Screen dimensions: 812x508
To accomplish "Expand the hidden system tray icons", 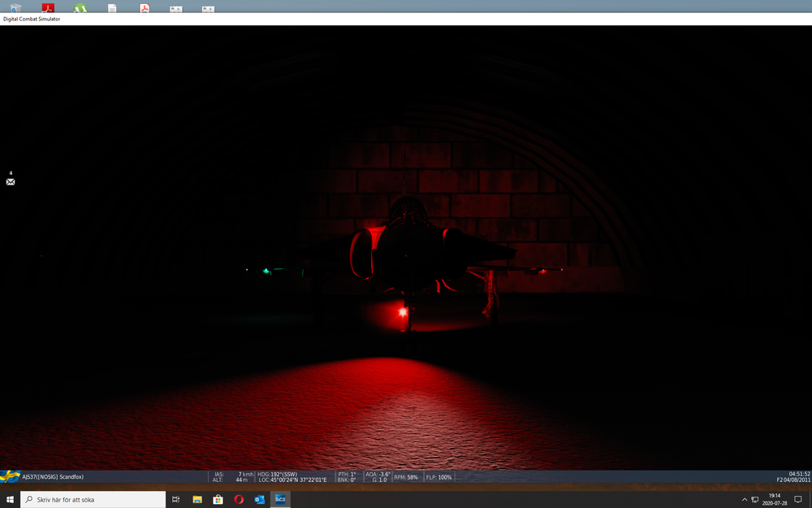I will (744, 499).
